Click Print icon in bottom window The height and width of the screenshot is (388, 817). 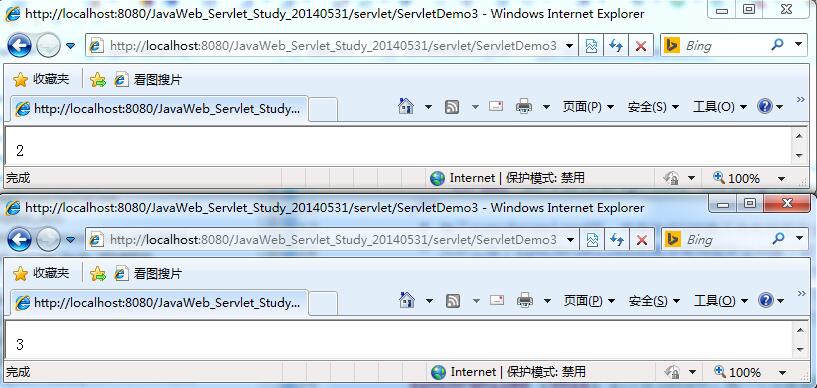[524, 301]
